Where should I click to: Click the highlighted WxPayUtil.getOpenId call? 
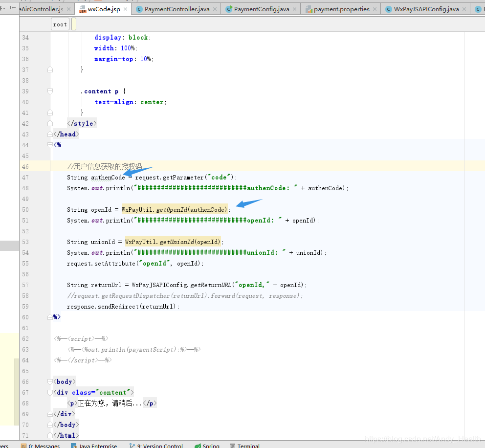pyautogui.click(x=175, y=210)
